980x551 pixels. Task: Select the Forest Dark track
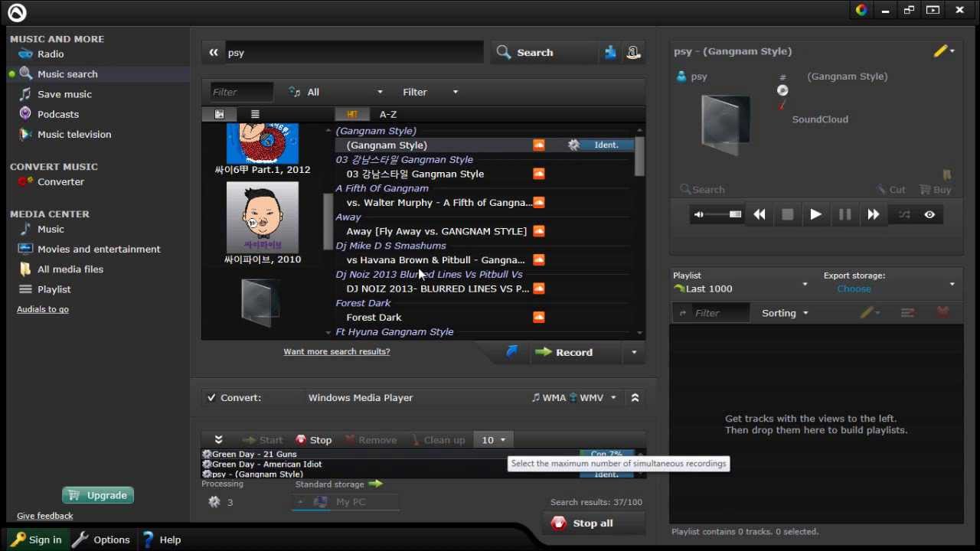(374, 318)
